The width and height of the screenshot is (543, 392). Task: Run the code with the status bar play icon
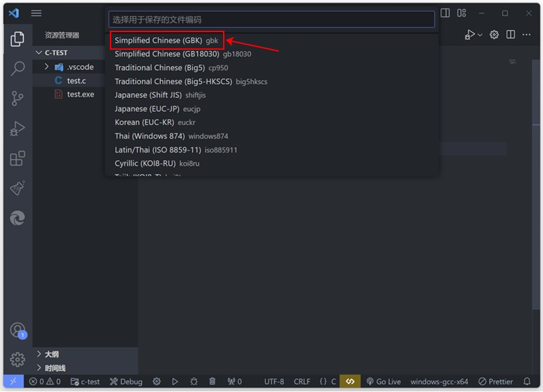click(175, 381)
